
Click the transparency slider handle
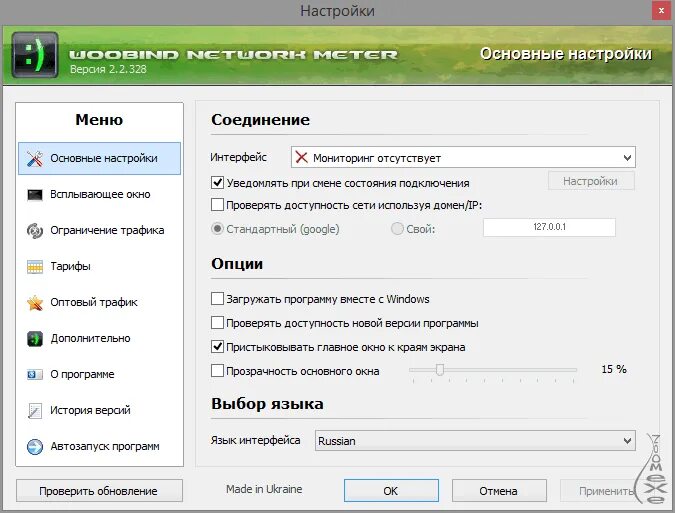(440, 370)
